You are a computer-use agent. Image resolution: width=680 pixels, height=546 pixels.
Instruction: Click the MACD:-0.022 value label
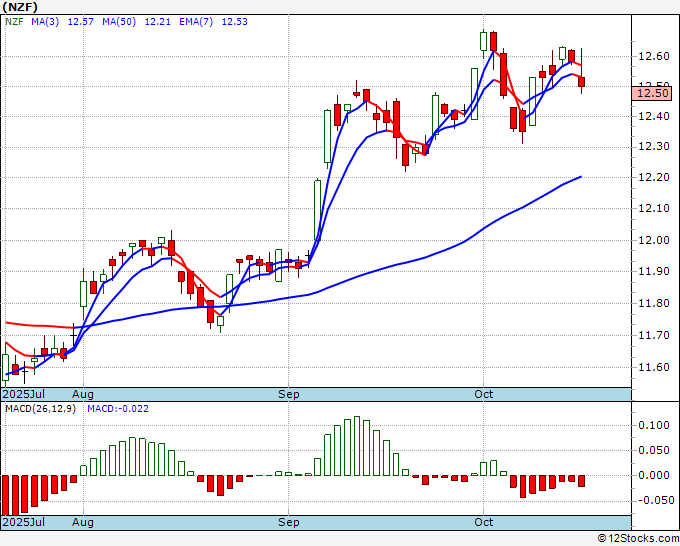click(x=118, y=409)
